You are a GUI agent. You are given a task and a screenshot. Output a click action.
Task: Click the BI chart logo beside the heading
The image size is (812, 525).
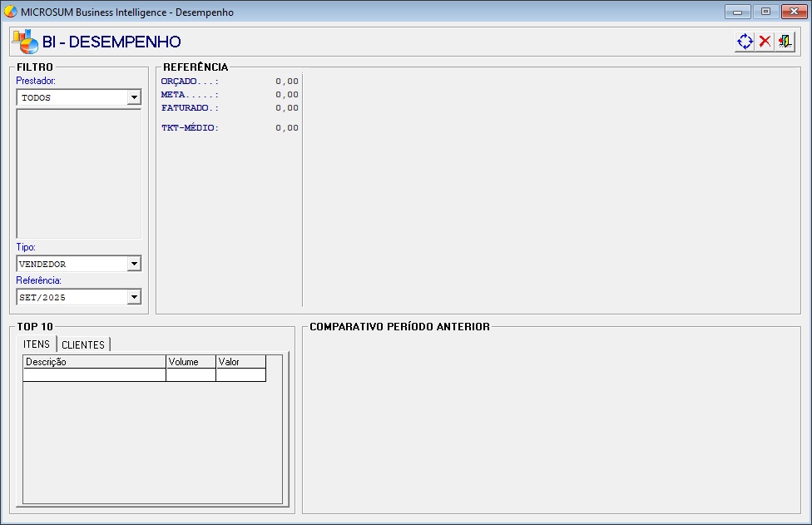[x=25, y=42]
